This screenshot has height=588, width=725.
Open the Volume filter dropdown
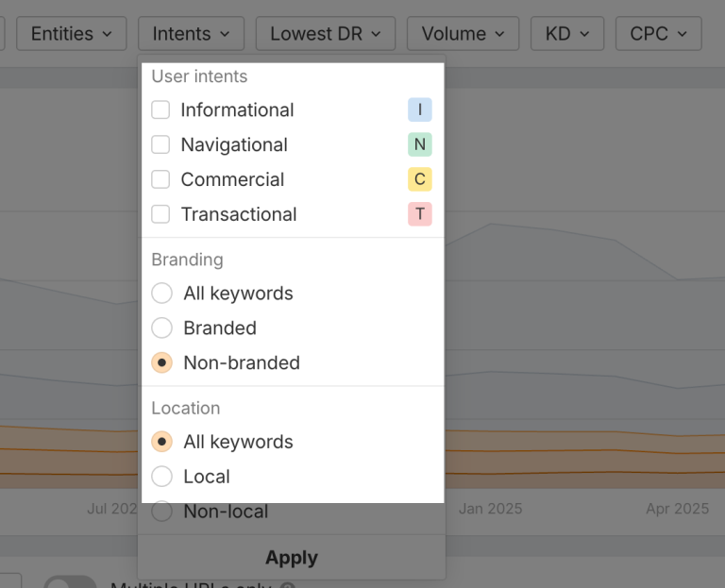point(463,34)
